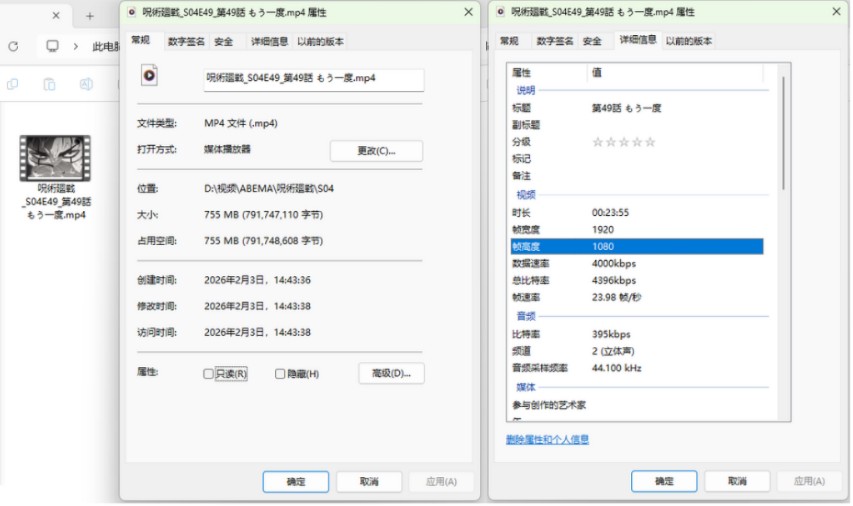The image size is (853, 506).
Task: Close the left properties dialog
Action: click(468, 12)
